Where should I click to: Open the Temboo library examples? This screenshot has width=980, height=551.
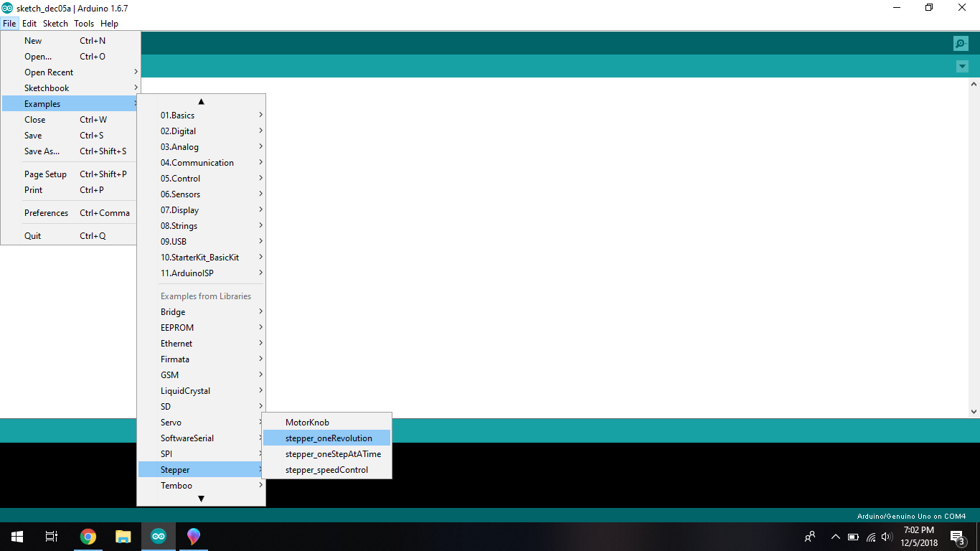[201, 486]
